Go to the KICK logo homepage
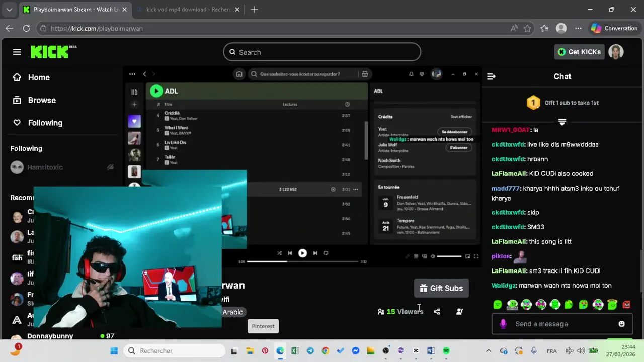Screen dimensions: 644x362 tap(53, 52)
